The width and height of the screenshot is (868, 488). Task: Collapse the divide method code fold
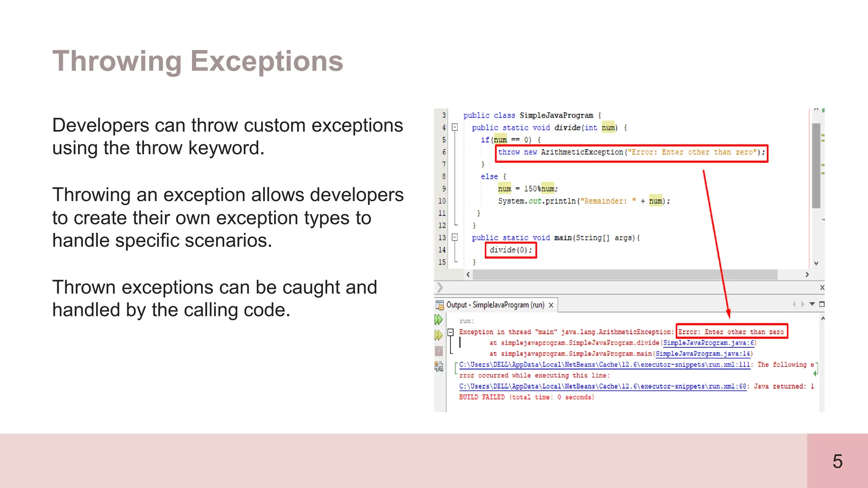click(x=455, y=127)
